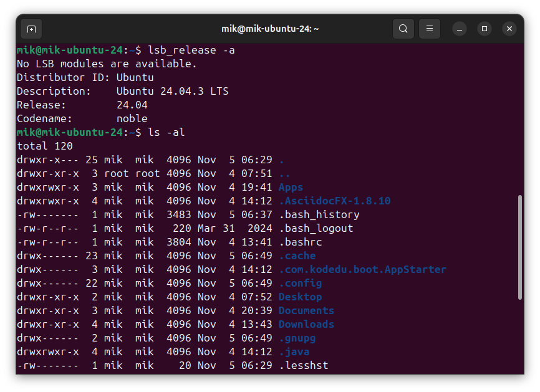The height and width of the screenshot is (392, 540).
Task: Click the Ubuntu 24.04.3 LTS description text
Action: (x=172, y=91)
